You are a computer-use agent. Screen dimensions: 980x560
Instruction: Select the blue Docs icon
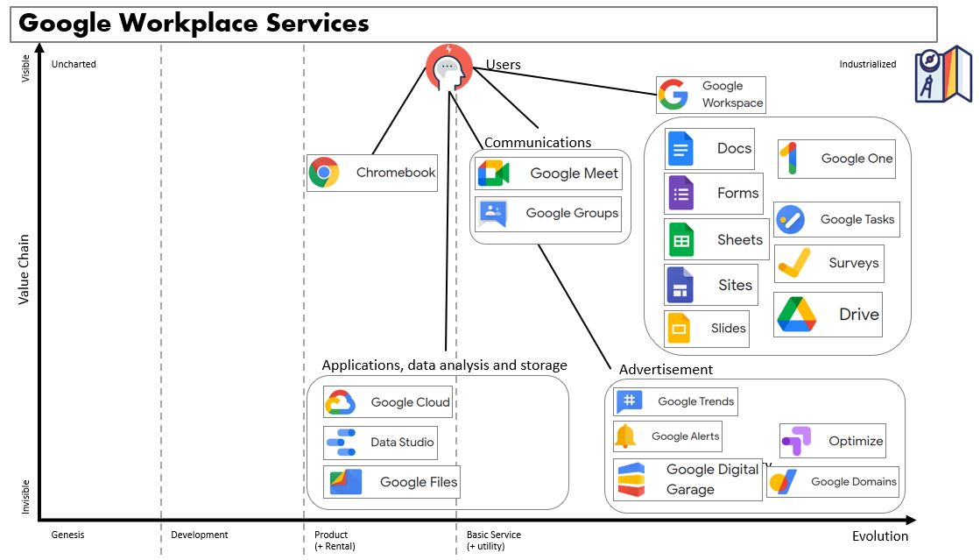[x=681, y=148]
